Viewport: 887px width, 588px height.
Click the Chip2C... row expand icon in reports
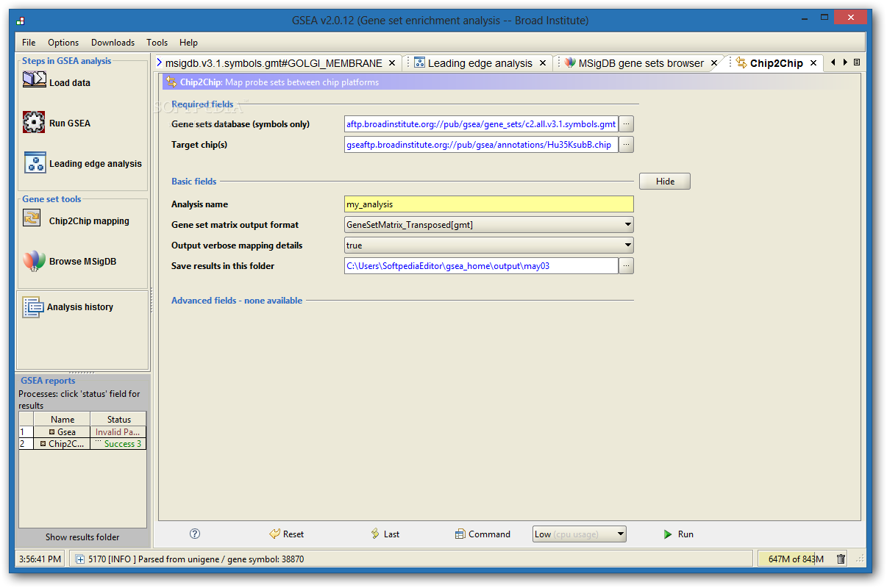tap(43, 444)
